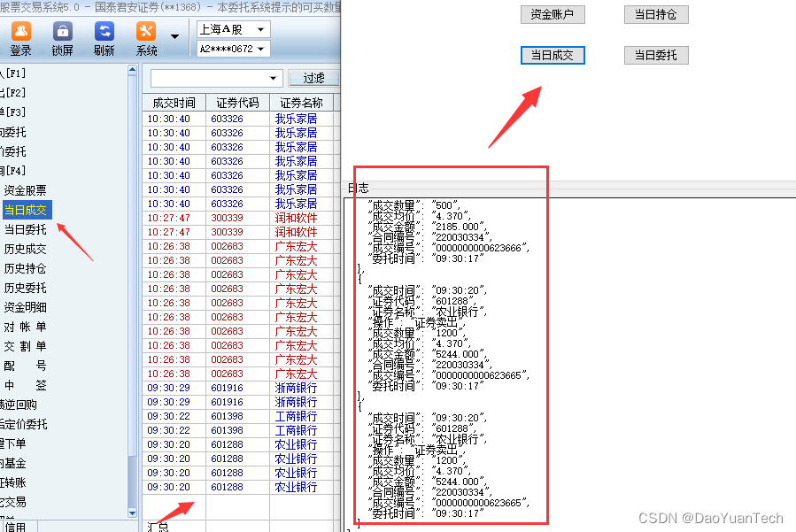Click the 证券名称 column header
The width and height of the screenshot is (796, 532).
click(x=302, y=103)
